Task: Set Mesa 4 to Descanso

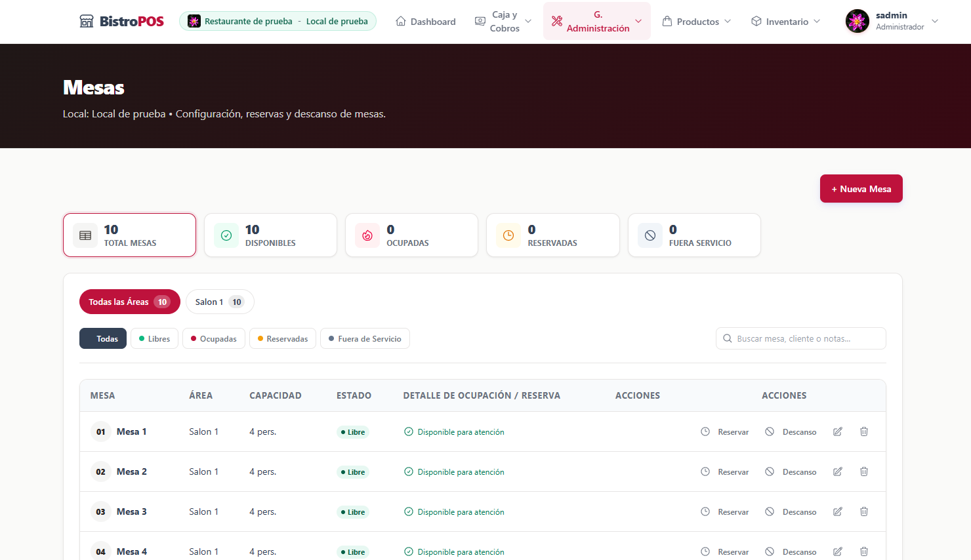Action: [791, 551]
